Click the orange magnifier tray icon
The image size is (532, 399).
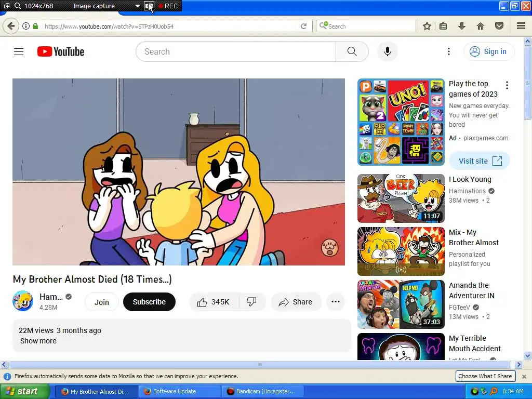click(494, 391)
